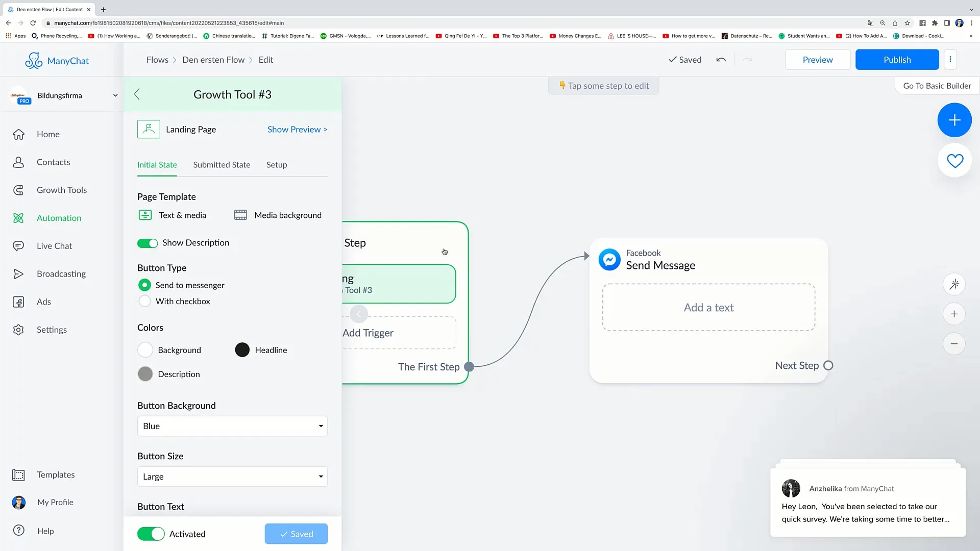Click the Show Preview link
980x551 pixels.
297,129
